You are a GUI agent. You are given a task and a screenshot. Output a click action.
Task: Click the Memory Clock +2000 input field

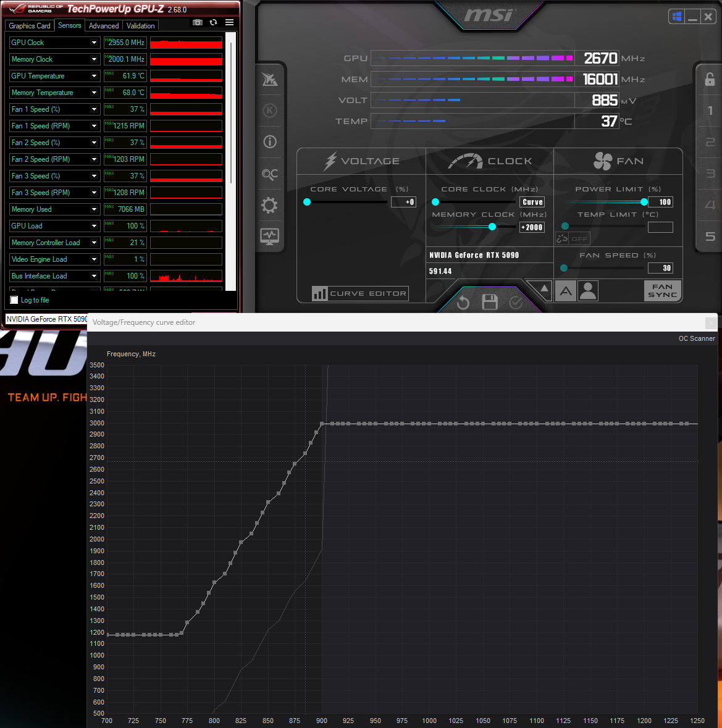[532, 227]
